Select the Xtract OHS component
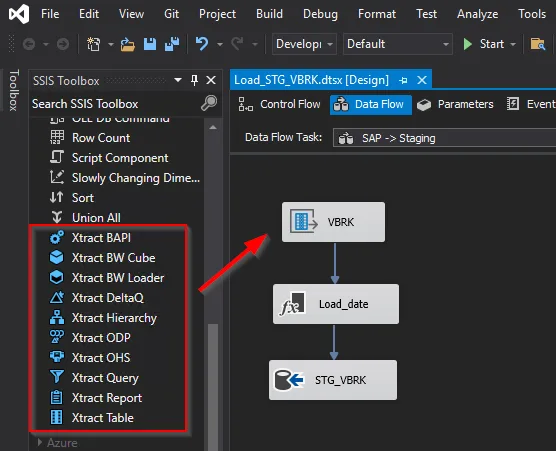Viewport: 556px width, 451px height. click(101, 357)
